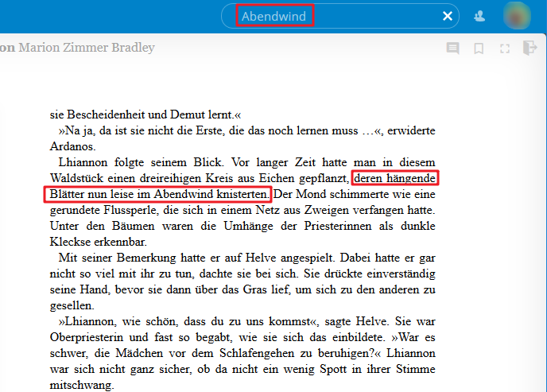Click the word 'mitschwang.' at bottom
547x392 pixels.
(82, 386)
